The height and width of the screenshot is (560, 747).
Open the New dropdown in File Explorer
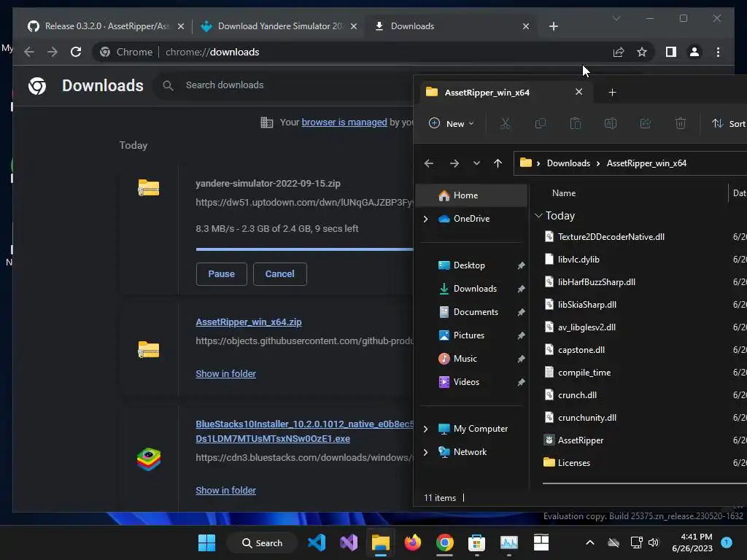coord(451,124)
